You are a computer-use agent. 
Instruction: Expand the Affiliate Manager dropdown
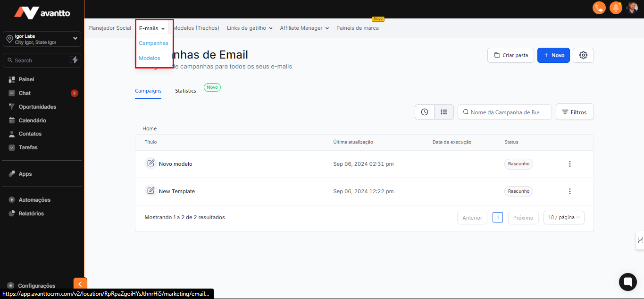pos(304,28)
